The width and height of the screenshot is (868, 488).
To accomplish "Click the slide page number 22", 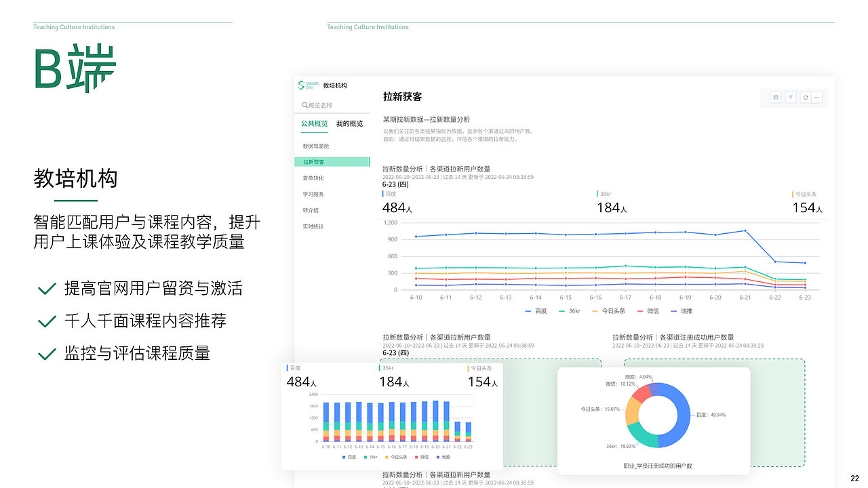I will click(x=854, y=479).
